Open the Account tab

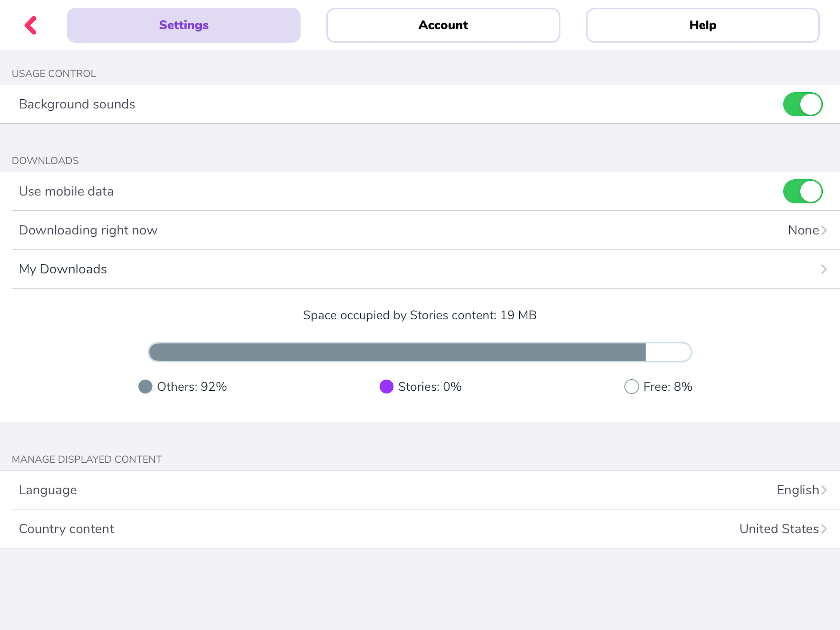click(443, 25)
